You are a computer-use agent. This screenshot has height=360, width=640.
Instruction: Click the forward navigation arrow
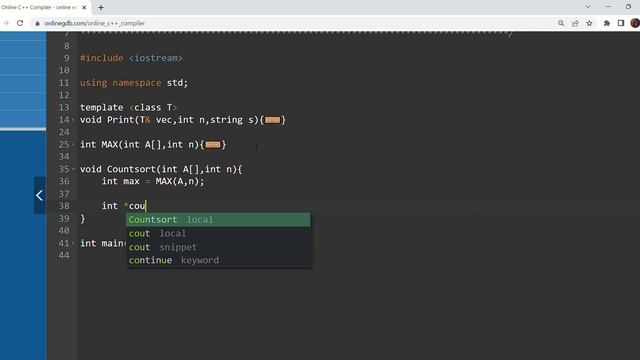6,23
